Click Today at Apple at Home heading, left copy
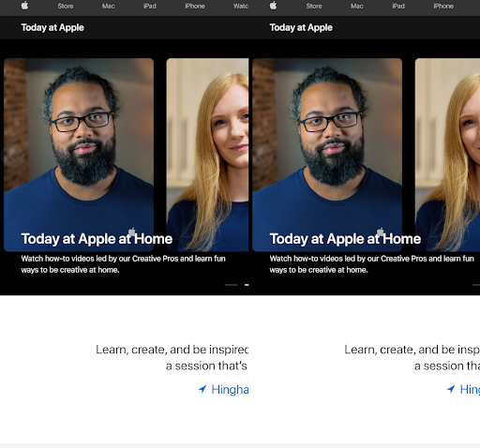Screen dimensions: 480x448 tap(97, 239)
